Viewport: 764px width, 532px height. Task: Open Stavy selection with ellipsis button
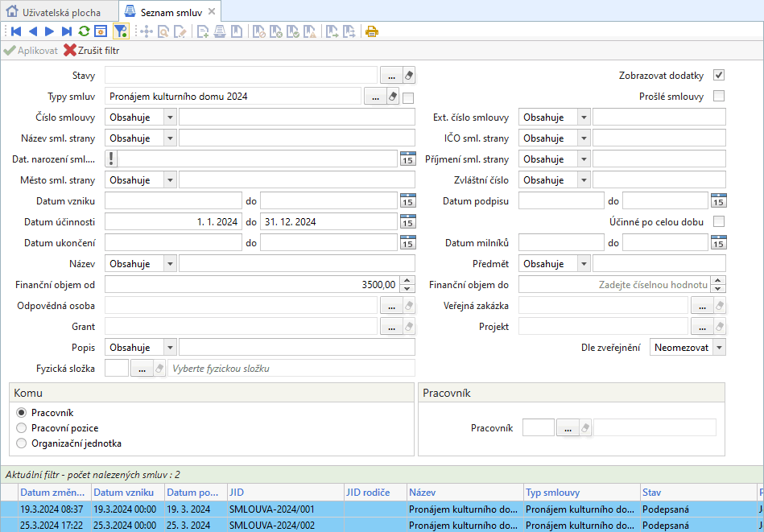(391, 76)
